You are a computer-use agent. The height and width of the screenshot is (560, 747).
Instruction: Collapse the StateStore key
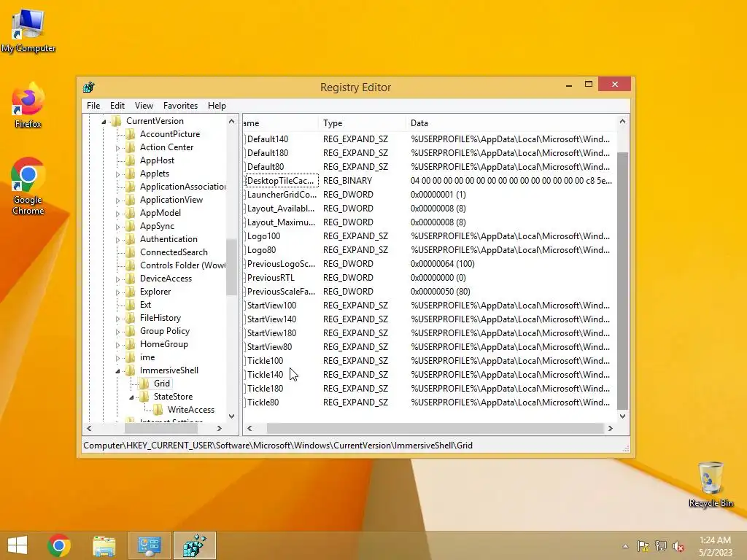pos(131,397)
